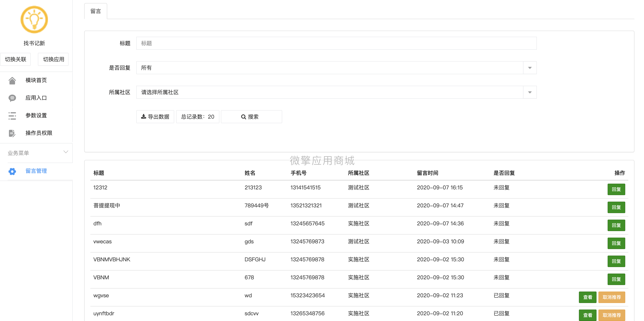Click the title VBNMVBHJNK

point(112,259)
